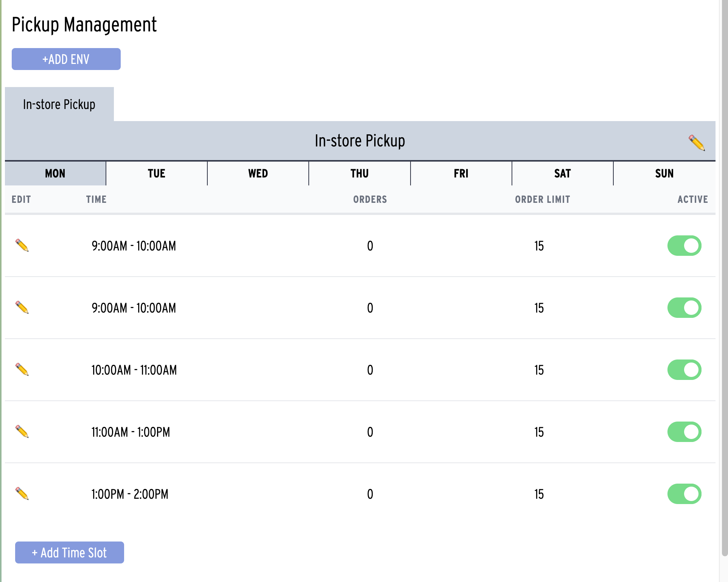Click the TIME column header
This screenshot has height=582, width=728.
point(96,199)
